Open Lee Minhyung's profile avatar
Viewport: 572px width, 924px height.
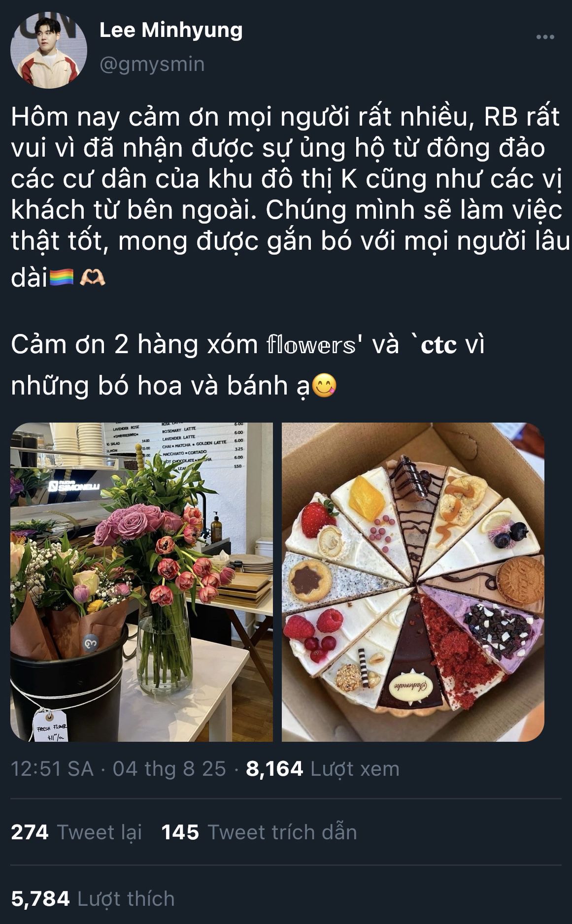49,50
